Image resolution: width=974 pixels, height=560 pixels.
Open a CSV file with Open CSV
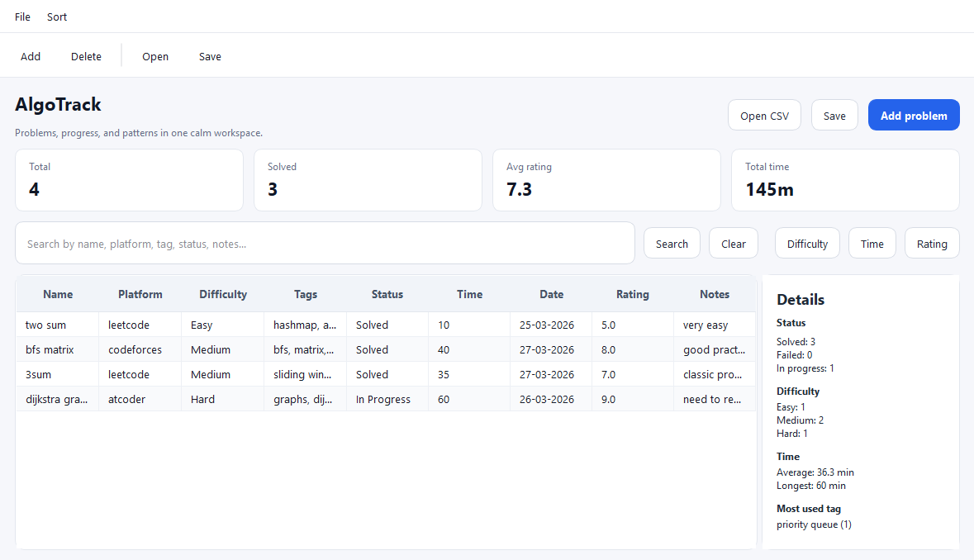[764, 115]
